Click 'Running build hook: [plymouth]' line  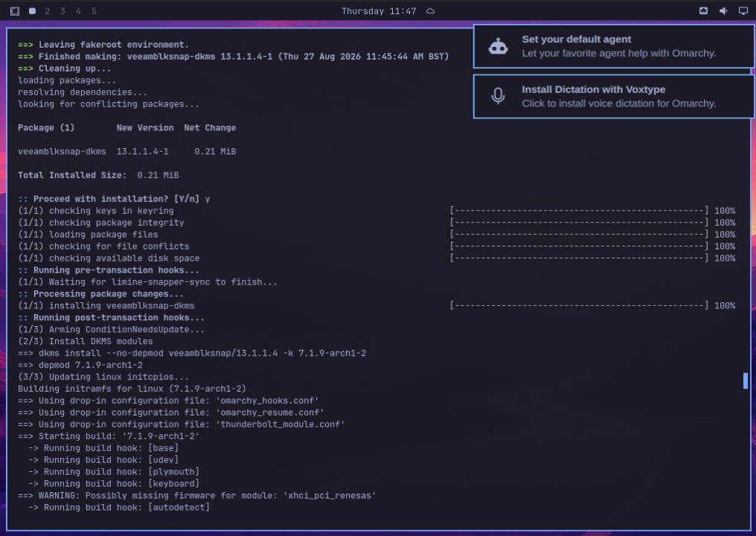pyautogui.click(x=114, y=472)
